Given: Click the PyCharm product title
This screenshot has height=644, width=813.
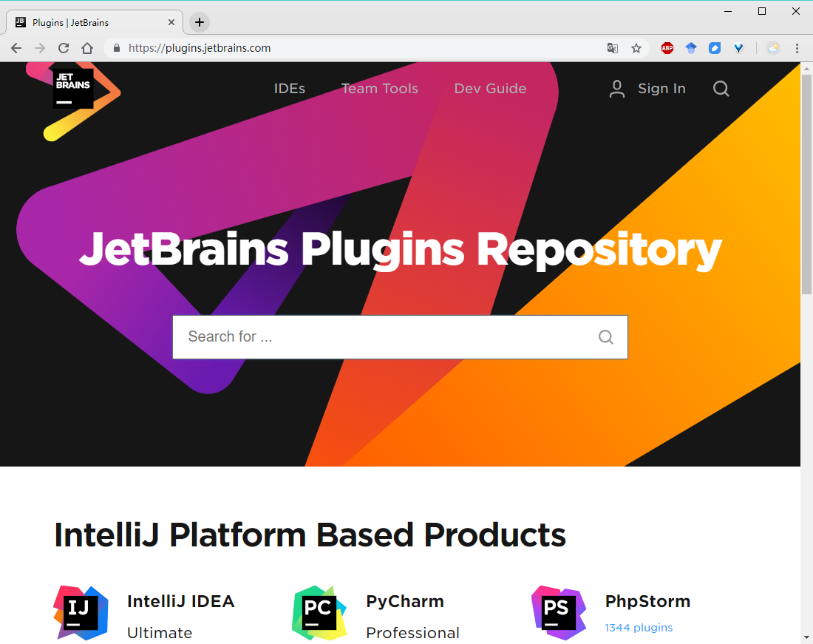Looking at the screenshot, I should click(x=405, y=601).
